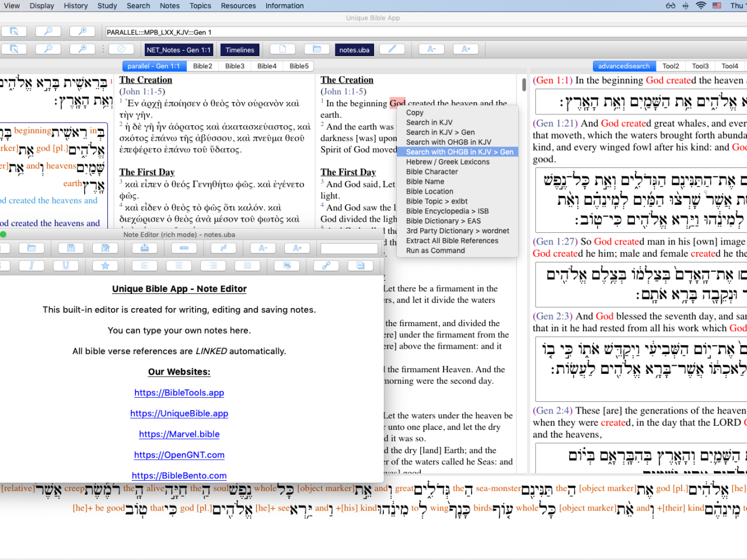
Task: Align text right in Note Editor
Action: point(213,265)
